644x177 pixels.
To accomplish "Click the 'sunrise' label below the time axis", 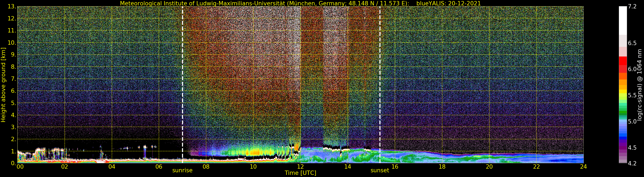I will click(182, 171).
